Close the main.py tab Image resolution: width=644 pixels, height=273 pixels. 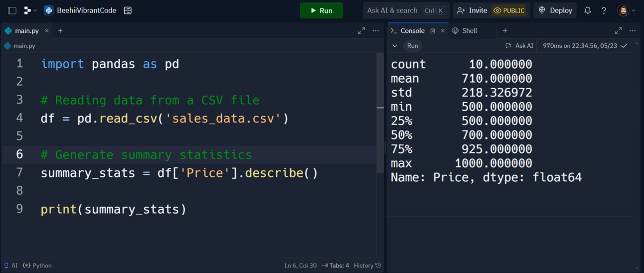[47, 30]
